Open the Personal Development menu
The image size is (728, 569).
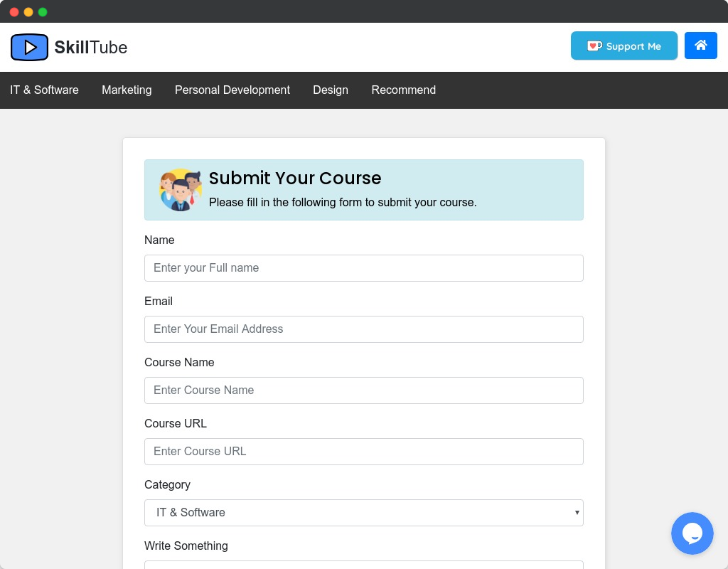pos(232,90)
